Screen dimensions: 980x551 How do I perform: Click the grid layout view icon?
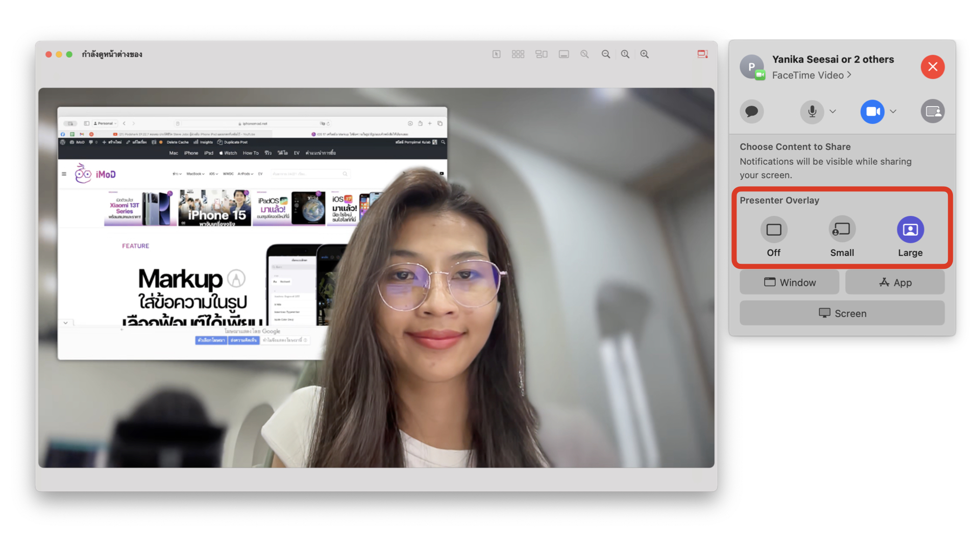(518, 54)
